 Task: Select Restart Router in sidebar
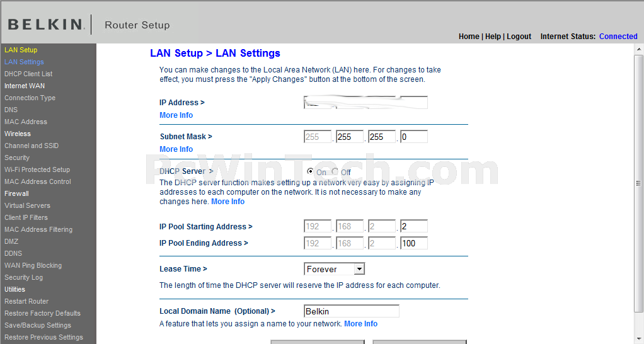pos(26,301)
